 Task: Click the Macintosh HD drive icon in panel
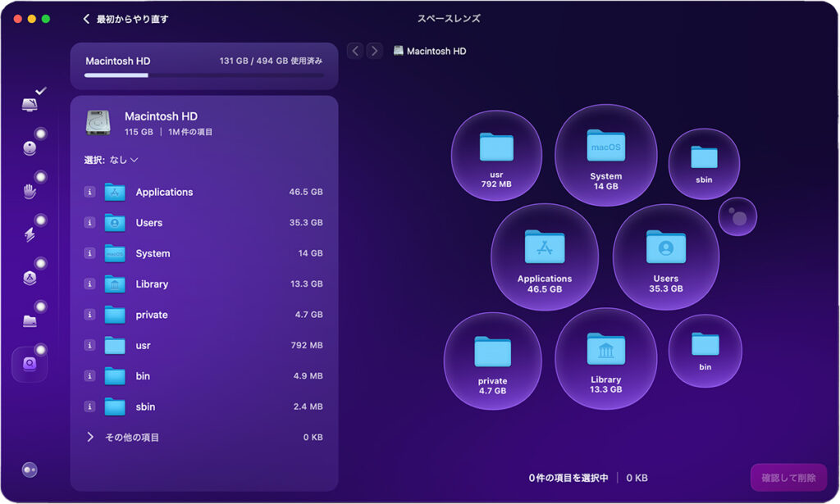(x=98, y=123)
